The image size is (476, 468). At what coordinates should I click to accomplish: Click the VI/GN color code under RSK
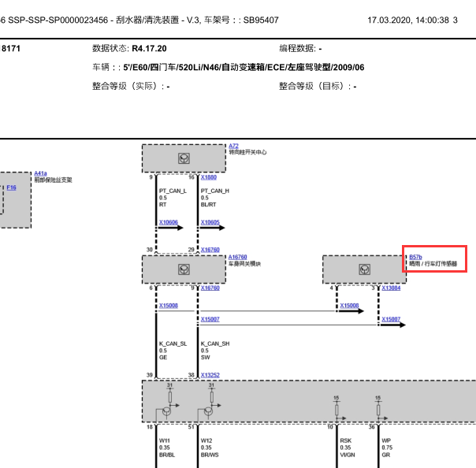pyautogui.click(x=348, y=455)
